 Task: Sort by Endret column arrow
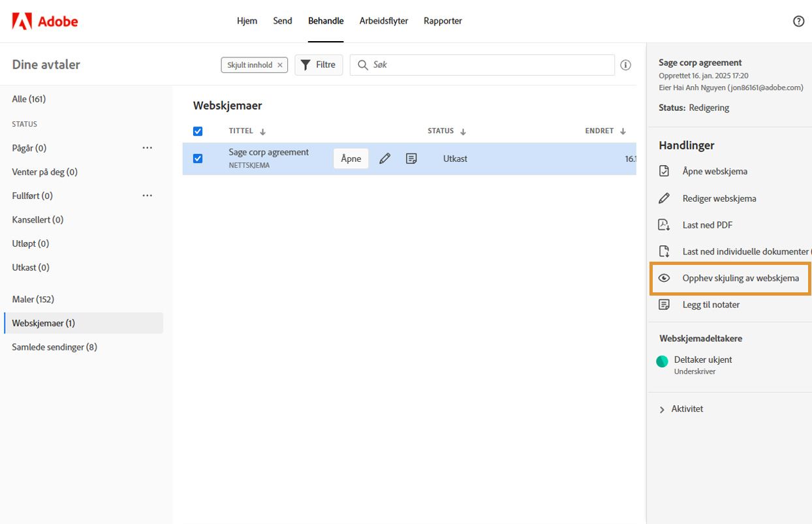click(x=623, y=131)
